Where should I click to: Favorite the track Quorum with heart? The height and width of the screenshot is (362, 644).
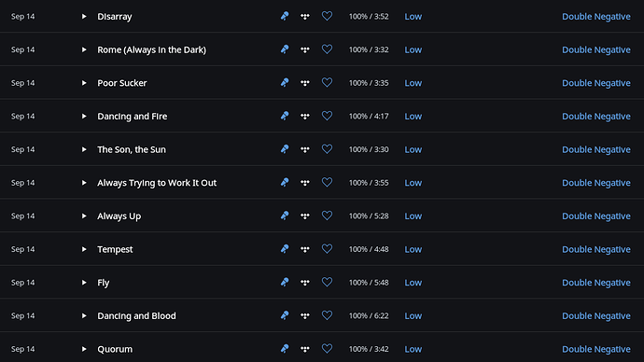pyautogui.click(x=327, y=348)
